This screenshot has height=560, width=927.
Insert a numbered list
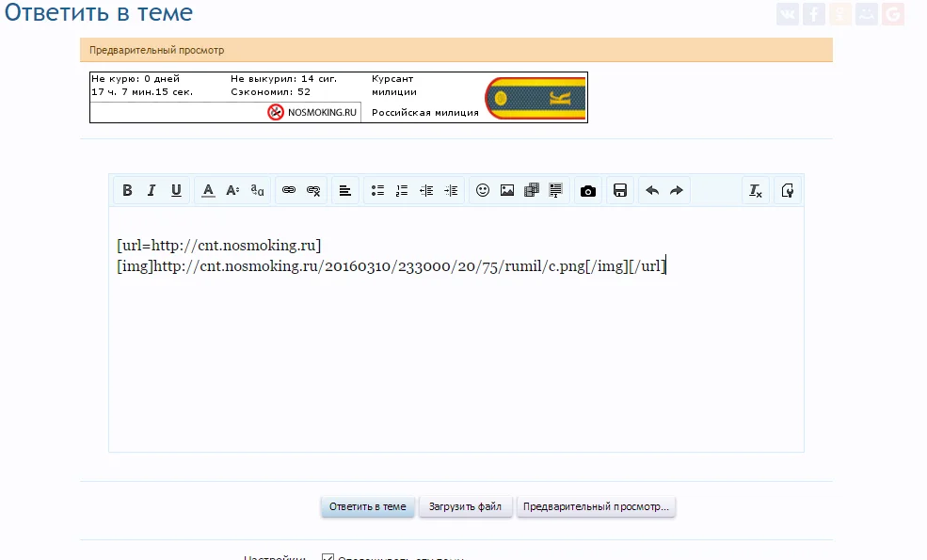coord(402,190)
